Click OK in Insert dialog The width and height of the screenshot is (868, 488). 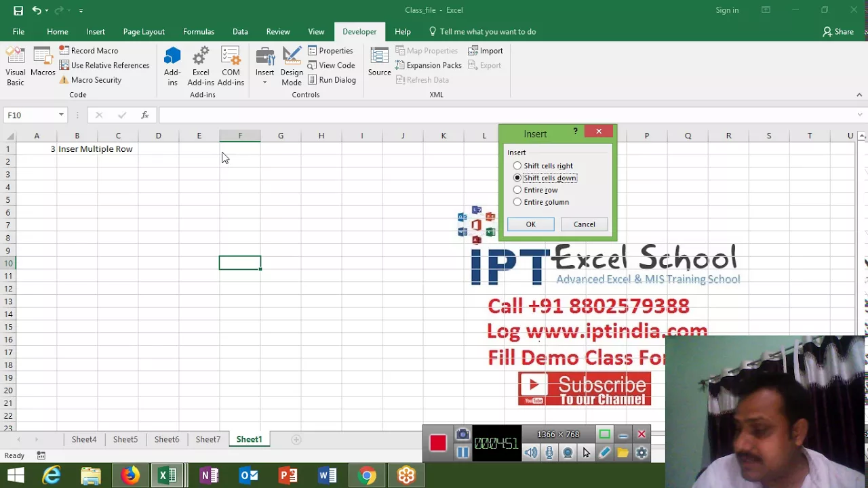click(x=530, y=224)
